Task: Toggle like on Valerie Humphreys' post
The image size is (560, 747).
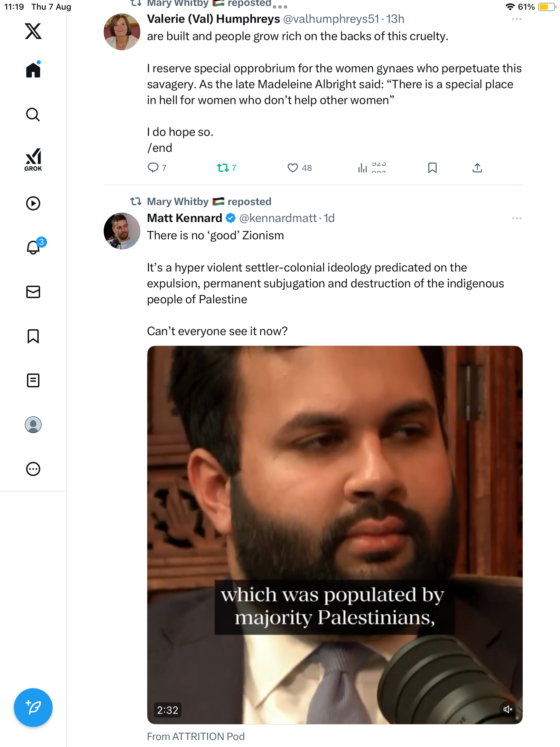Action: point(293,168)
